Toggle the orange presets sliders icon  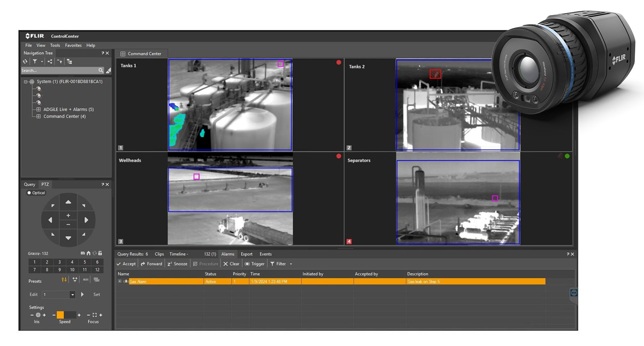click(x=64, y=280)
